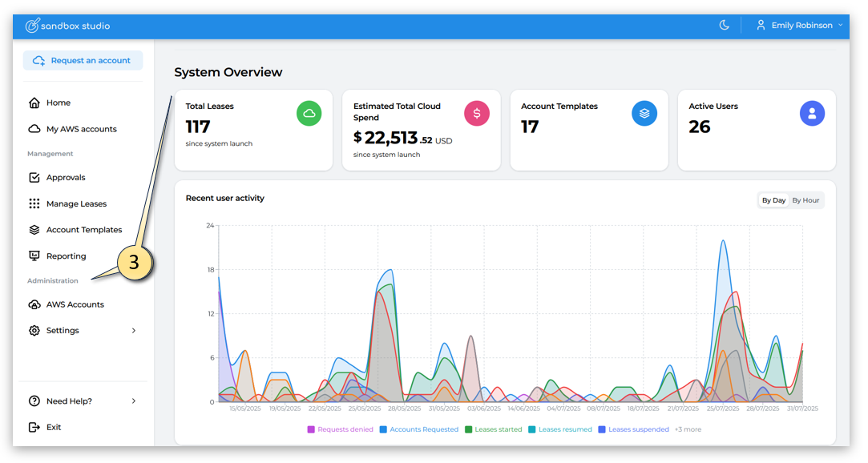Select the By Day chart view
Image resolution: width=868 pixels, height=463 pixels.
coord(773,200)
